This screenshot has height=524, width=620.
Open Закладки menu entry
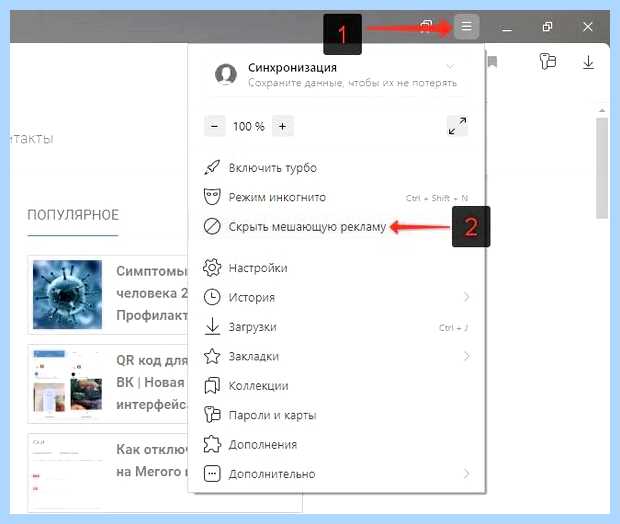pyautogui.click(x=336, y=356)
